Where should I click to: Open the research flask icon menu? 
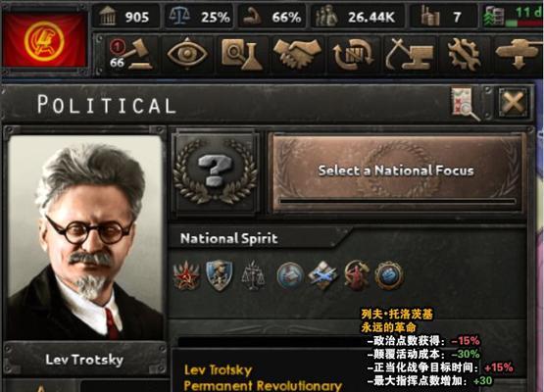[242, 55]
